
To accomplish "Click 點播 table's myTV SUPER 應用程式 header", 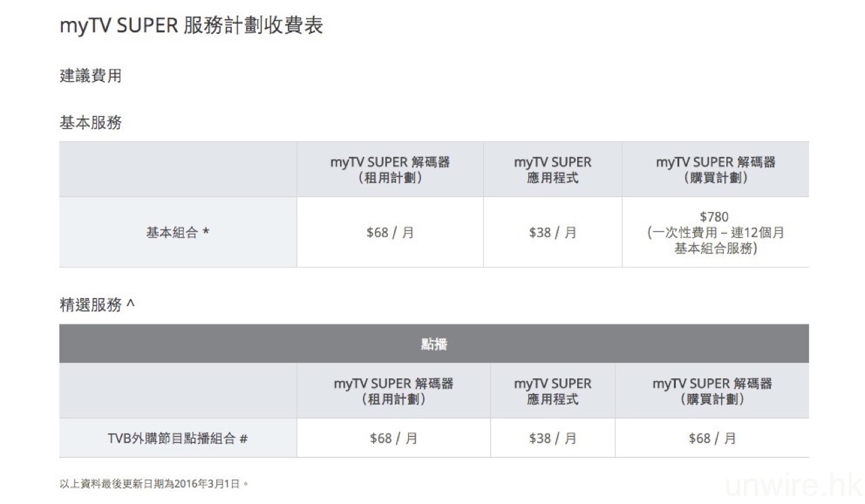I will tap(552, 391).
